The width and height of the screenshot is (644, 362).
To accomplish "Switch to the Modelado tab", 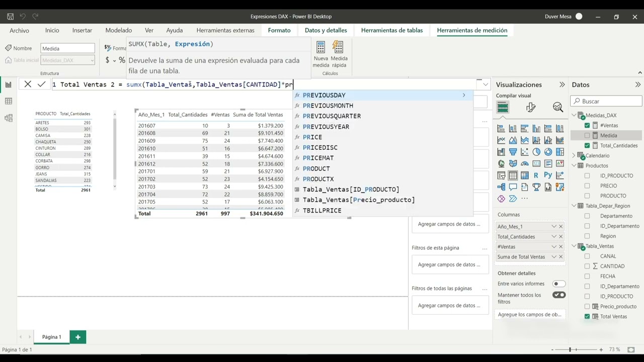I will pyautogui.click(x=119, y=31).
